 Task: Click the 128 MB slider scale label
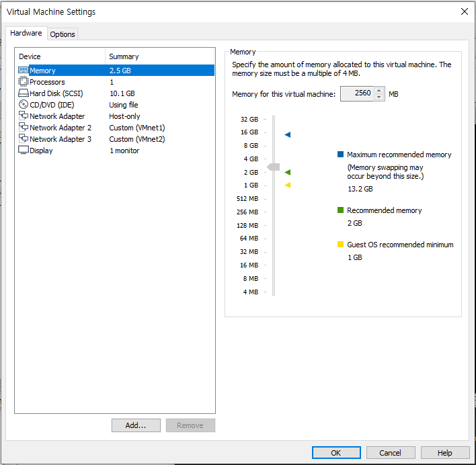point(247,225)
